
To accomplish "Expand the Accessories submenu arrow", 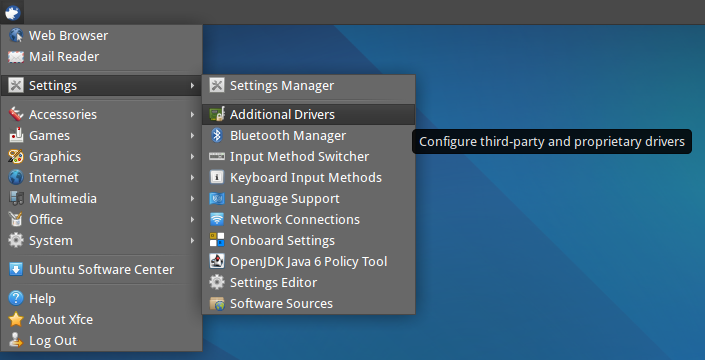I will [192, 114].
